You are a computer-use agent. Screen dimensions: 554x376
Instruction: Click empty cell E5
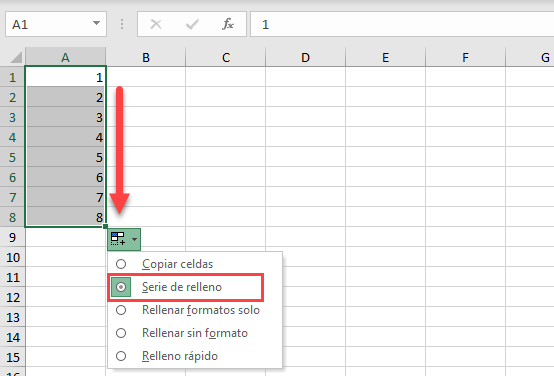pyautogui.click(x=385, y=157)
